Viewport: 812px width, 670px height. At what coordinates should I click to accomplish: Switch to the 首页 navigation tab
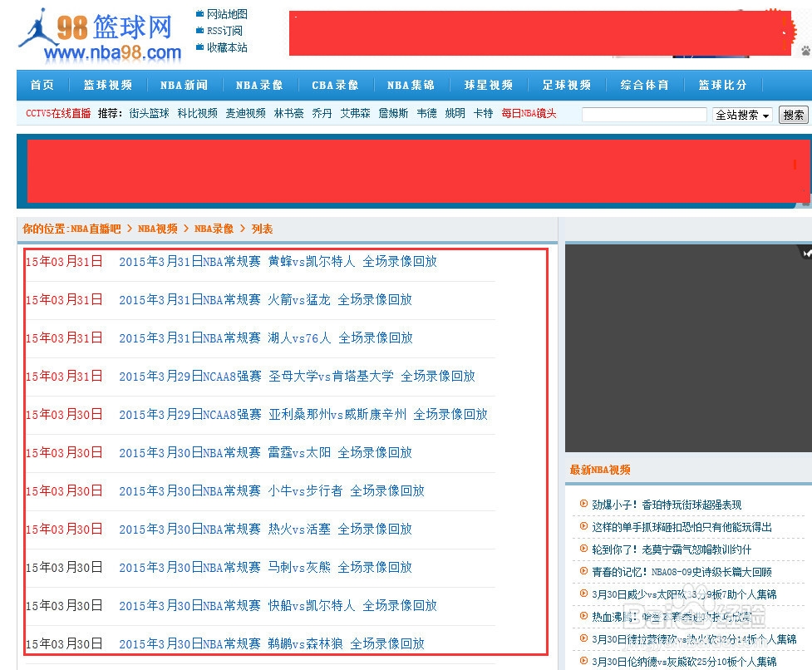(42, 85)
